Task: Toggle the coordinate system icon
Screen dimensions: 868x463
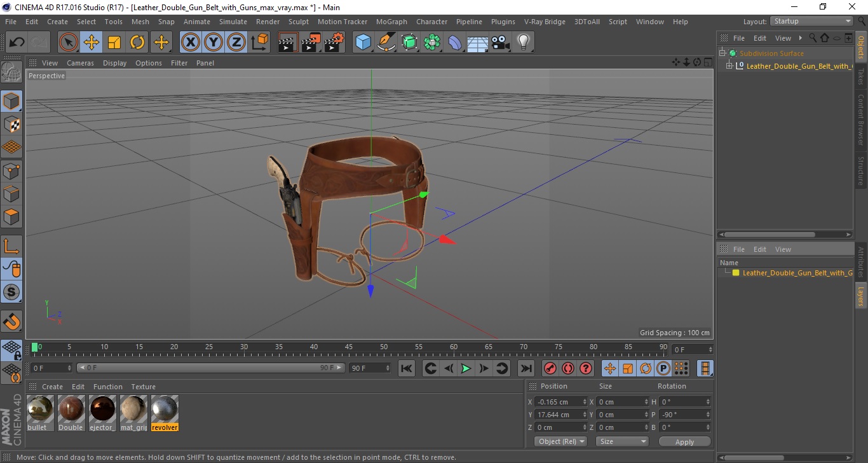Action: [x=260, y=43]
